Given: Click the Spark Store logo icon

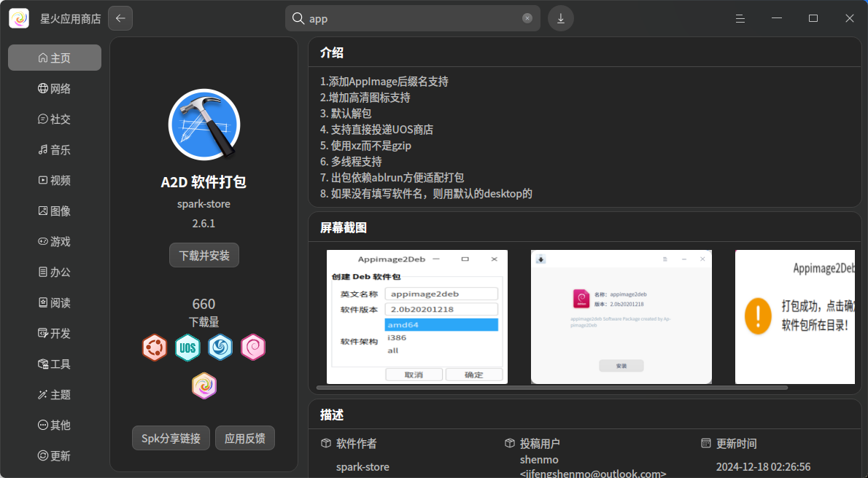Looking at the screenshot, I should pyautogui.click(x=19, y=18).
